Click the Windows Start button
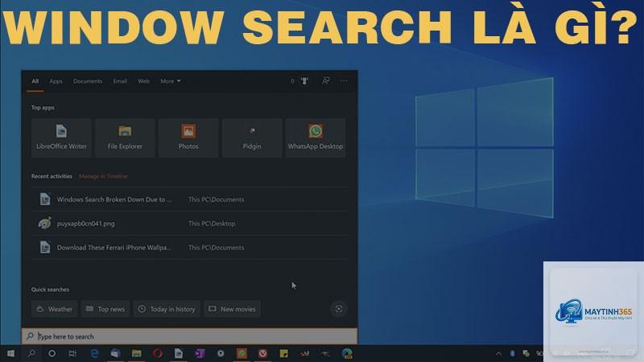The height and width of the screenshot is (362, 644). (10, 353)
